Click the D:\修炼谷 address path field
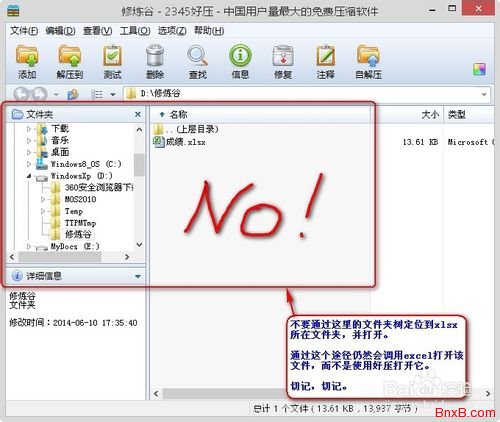The width and height of the screenshot is (500, 422). coord(307,94)
